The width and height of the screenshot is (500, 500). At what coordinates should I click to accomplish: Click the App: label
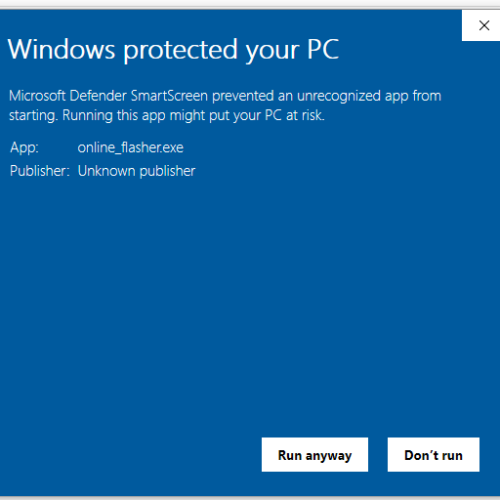pyautogui.click(x=24, y=148)
